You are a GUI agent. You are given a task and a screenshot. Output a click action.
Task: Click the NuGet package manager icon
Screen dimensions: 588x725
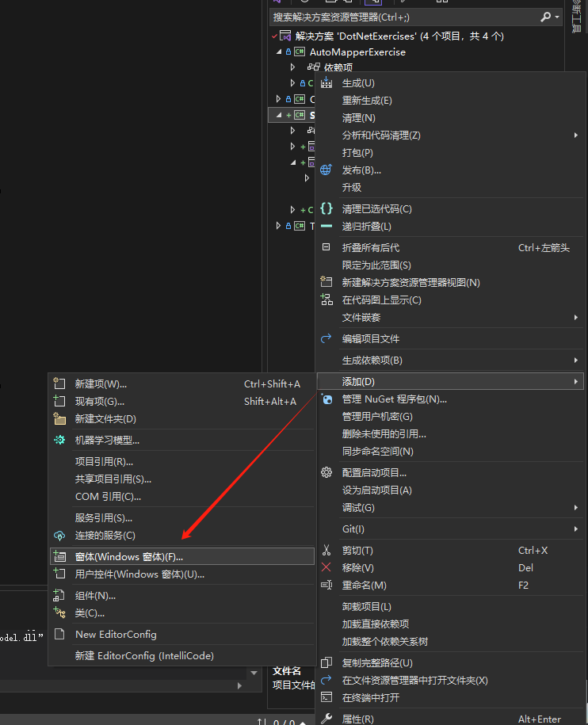pos(326,399)
